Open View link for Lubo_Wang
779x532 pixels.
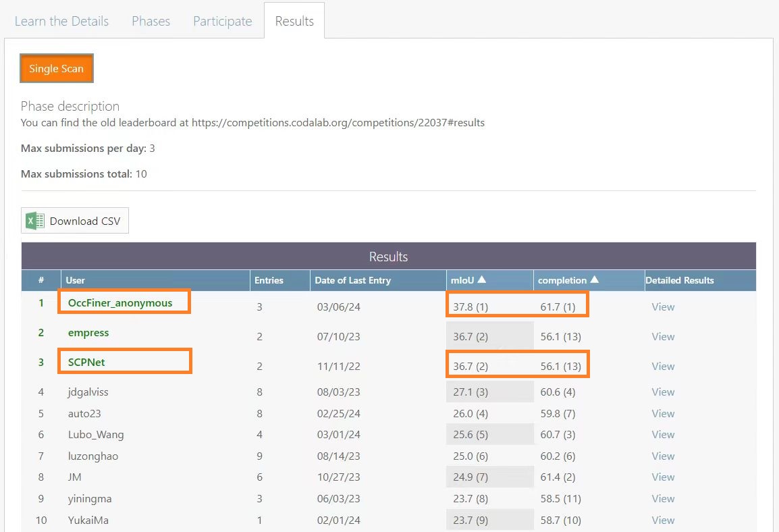[x=662, y=434]
